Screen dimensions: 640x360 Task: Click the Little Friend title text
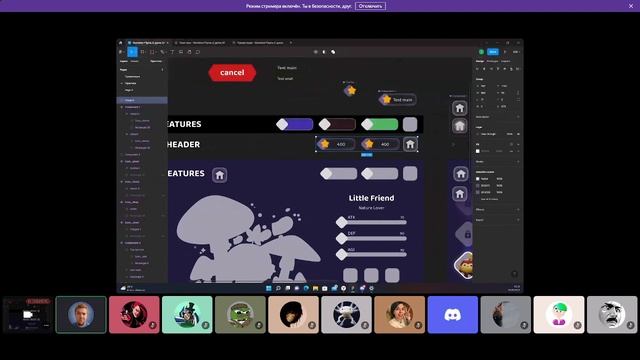coord(371,198)
